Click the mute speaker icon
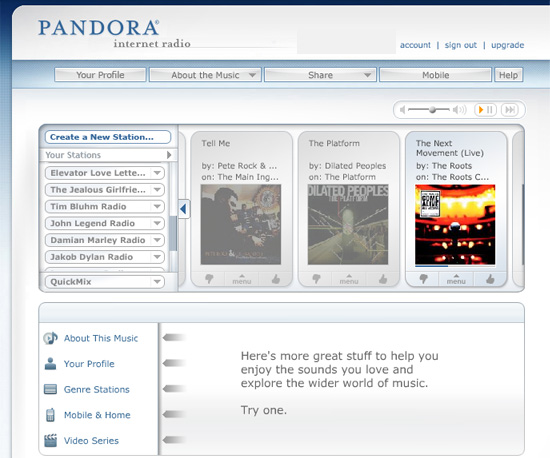 (x=403, y=110)
